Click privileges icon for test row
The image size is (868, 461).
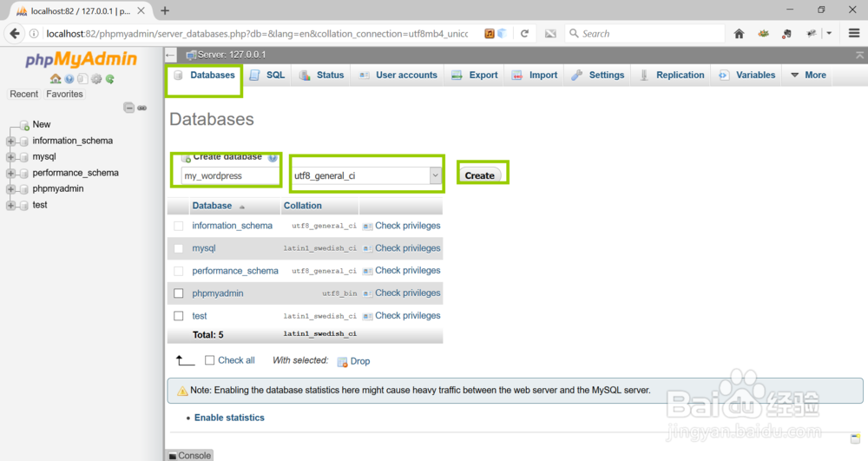click(367, 316)
